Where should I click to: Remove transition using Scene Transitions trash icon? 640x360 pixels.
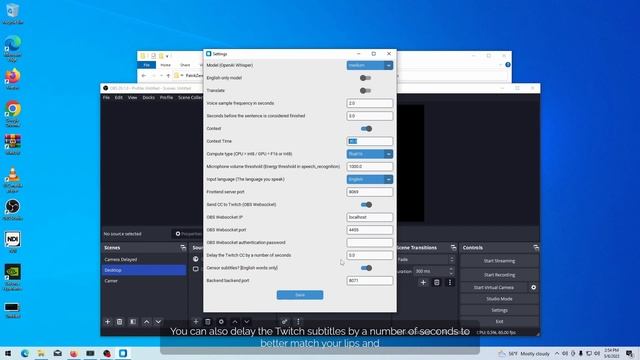(x=436, y=282)
